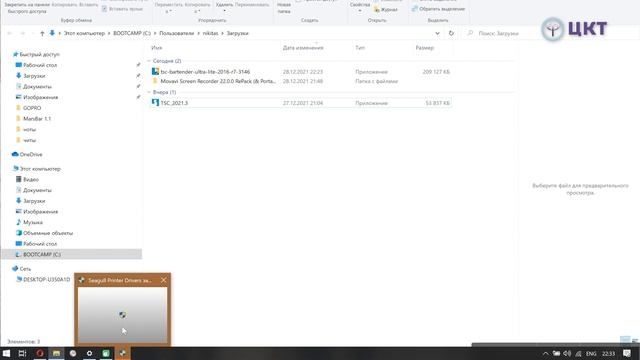Click the Back navigation arrow
Image resolution: width=640 pixels, height=360 pixels.
click(x=10, y=33)
